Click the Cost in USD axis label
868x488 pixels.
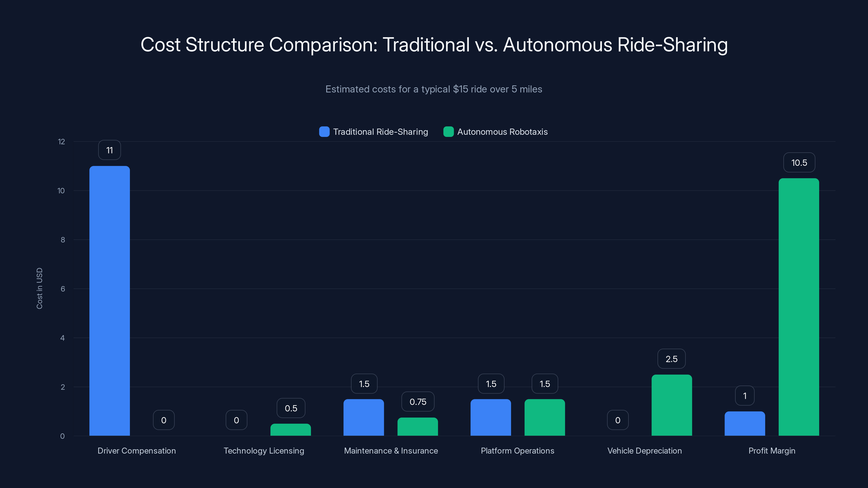(x=39, y=288)
